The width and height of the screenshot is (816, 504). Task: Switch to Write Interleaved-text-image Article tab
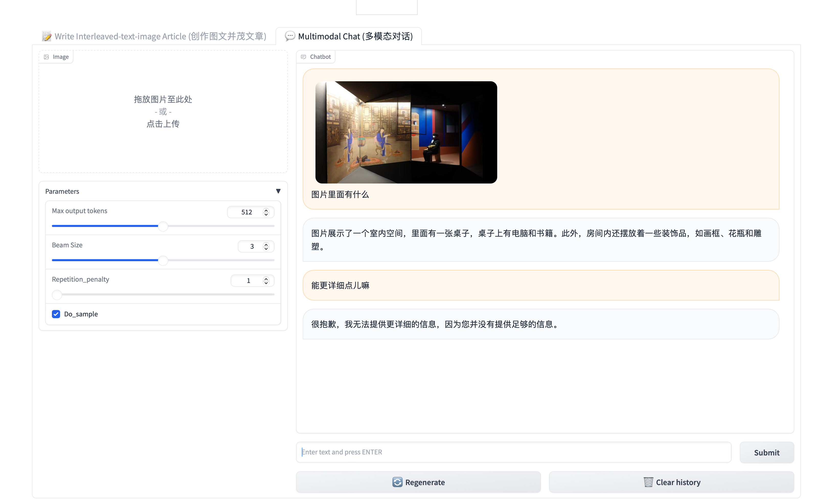tap(154, 36)
